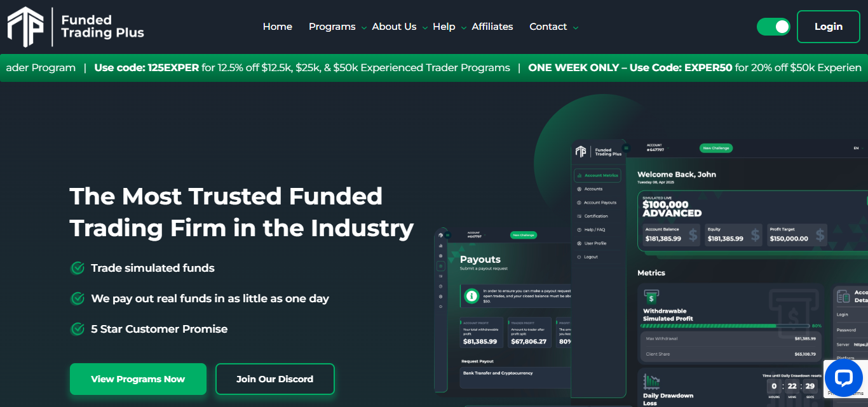Click the $150,000.00 Profit Target value
Screen dimensions: 868x407
point(789,239)
